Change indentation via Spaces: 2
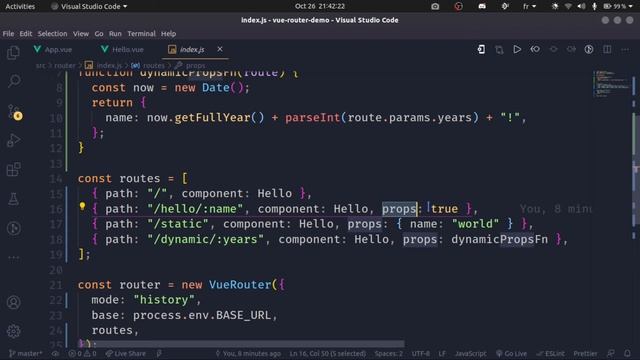 coord(389,353)
